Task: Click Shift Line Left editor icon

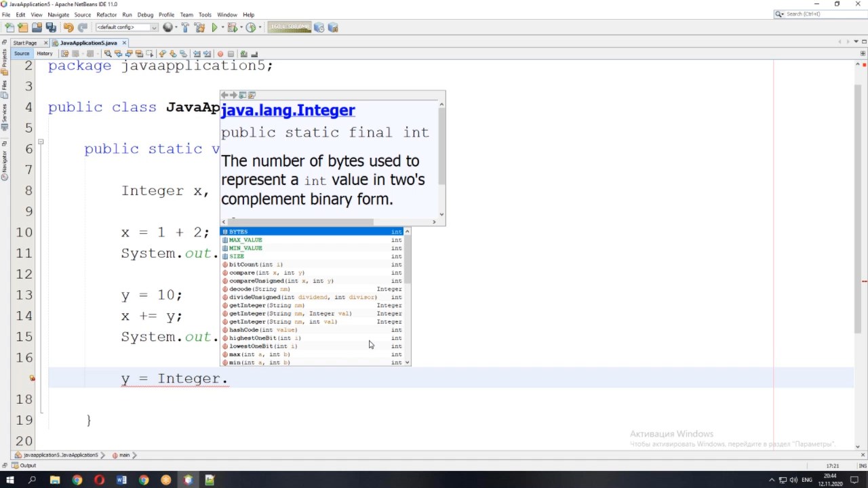Action: pyautogui.click(x=197, y=54)
